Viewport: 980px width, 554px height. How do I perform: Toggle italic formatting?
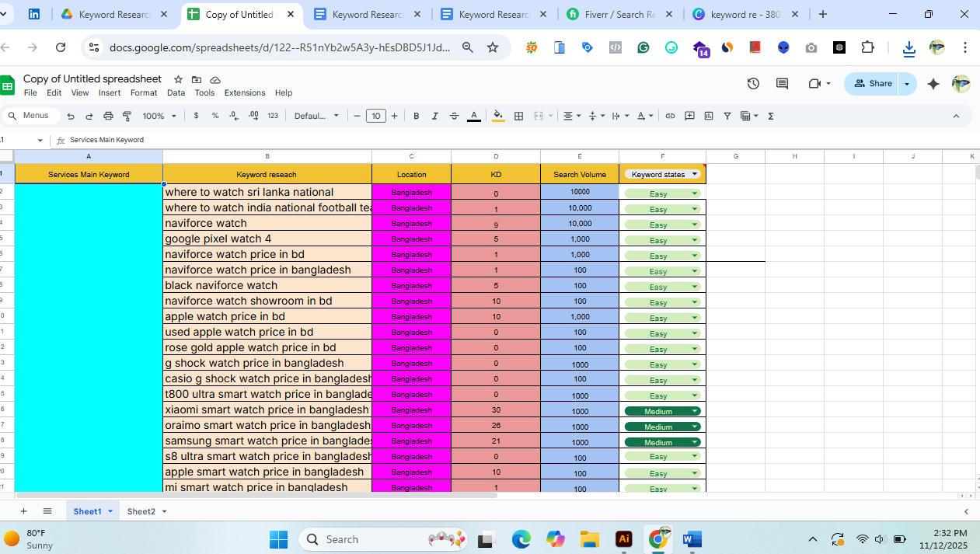pos(434,115)
